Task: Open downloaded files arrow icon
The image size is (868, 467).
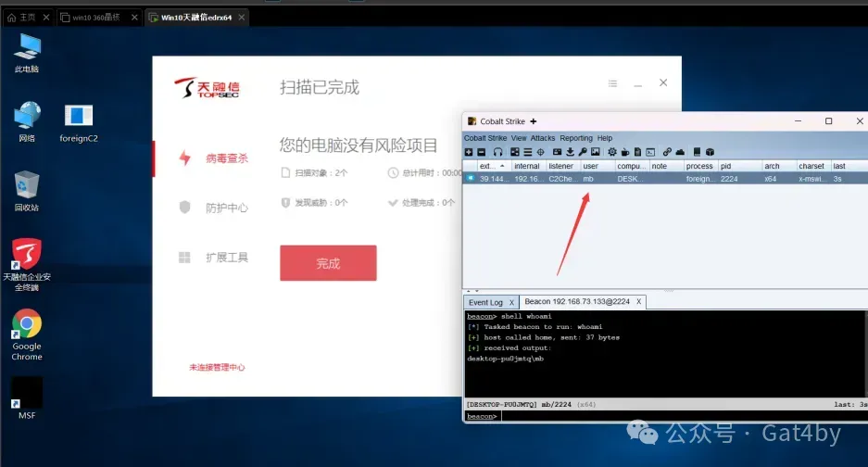Action: tap(570, 152)
